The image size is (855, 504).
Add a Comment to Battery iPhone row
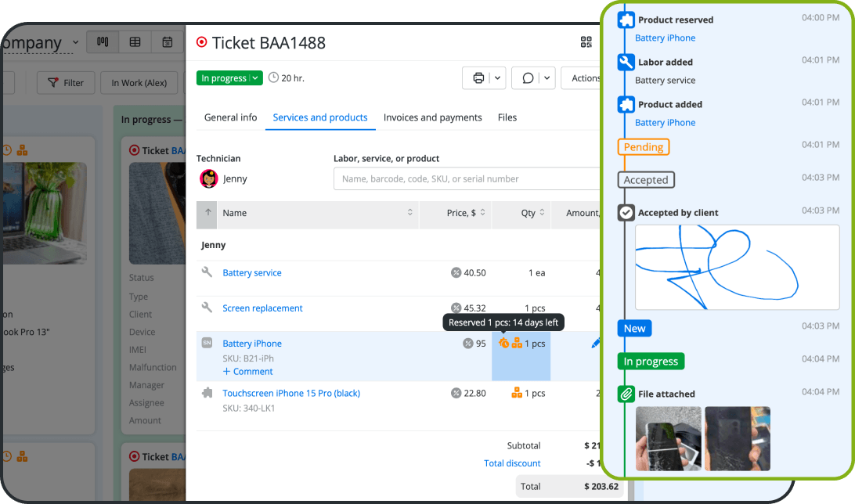(x=247, y=371)
